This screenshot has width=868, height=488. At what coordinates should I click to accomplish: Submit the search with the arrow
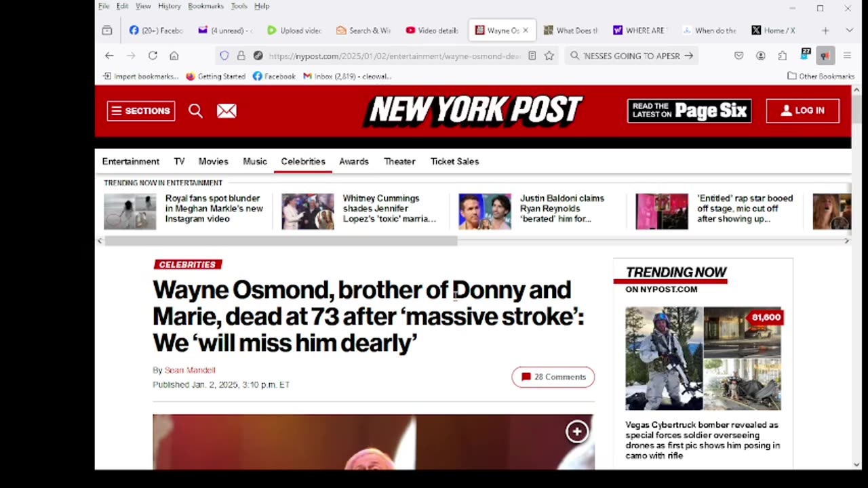tap(689, 56)
